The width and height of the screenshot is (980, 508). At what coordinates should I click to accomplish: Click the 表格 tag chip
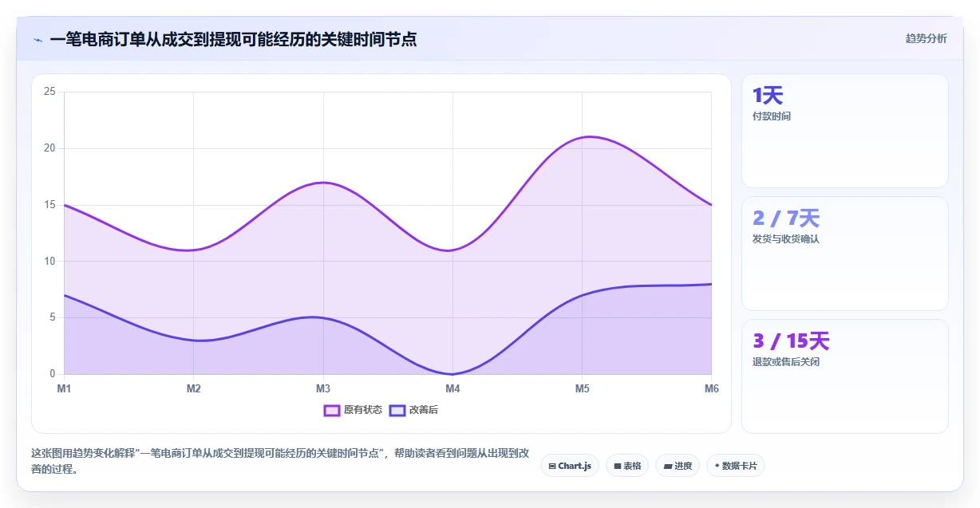tap(627, 466)
